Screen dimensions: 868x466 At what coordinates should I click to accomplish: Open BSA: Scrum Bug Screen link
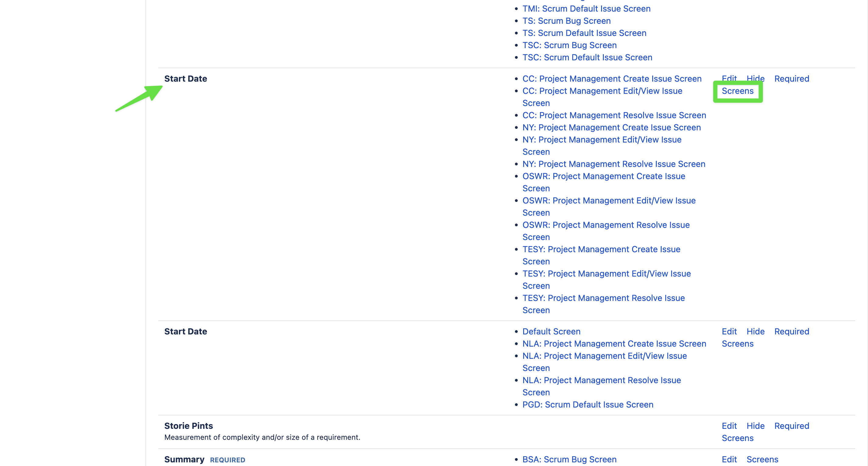[569, 459]
